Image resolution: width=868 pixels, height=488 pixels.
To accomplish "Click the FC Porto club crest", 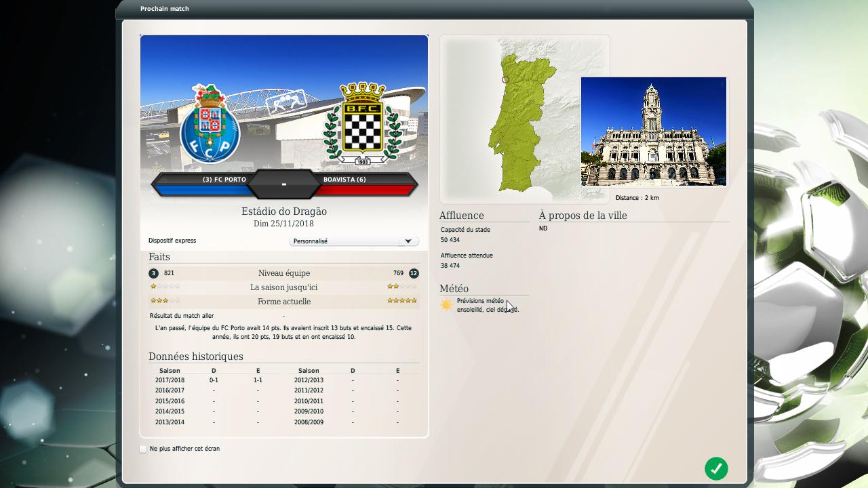I will coord(210,124).
